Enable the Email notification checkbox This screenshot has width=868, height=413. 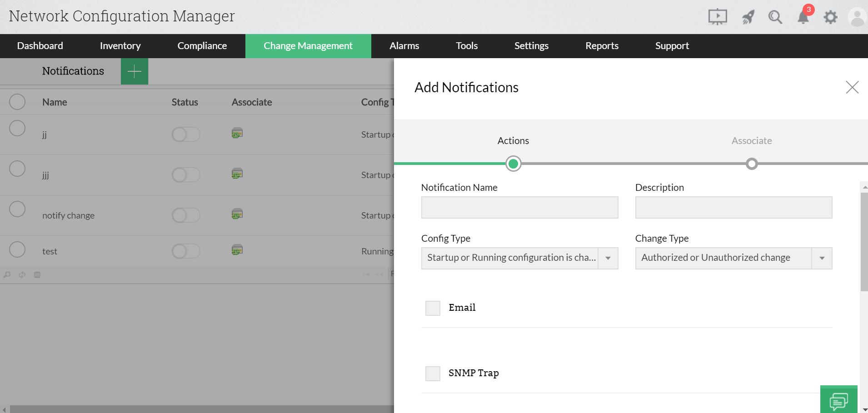[x=432, y=308]
